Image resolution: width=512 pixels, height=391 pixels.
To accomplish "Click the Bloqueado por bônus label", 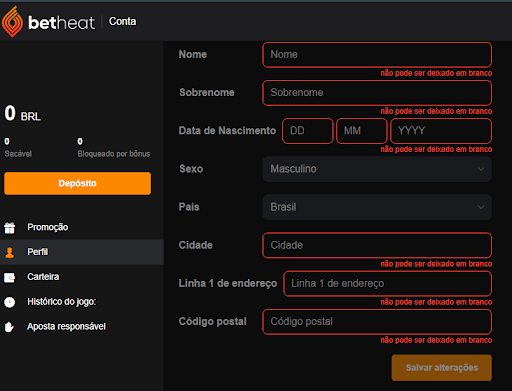I will [114, 154].
